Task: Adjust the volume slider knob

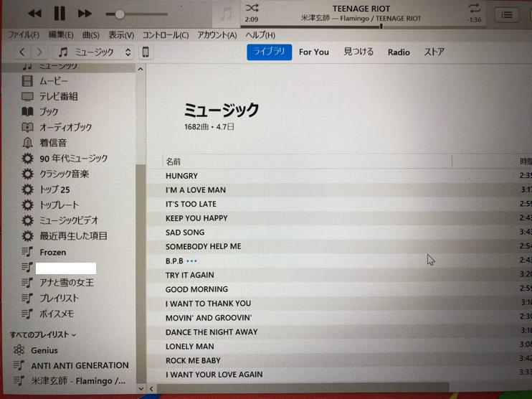Action: [x=120, y=14]
